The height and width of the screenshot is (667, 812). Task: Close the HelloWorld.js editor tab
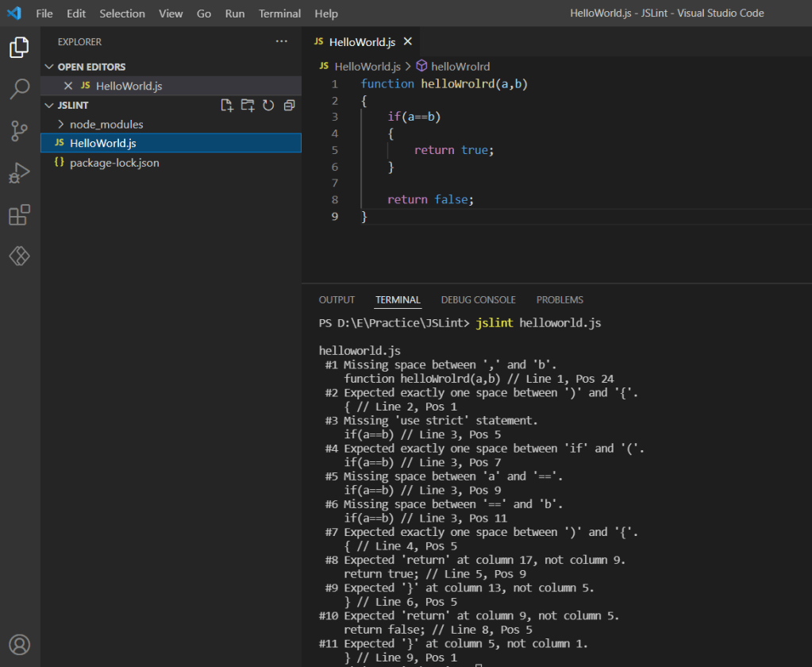click(x=408, y=42)
